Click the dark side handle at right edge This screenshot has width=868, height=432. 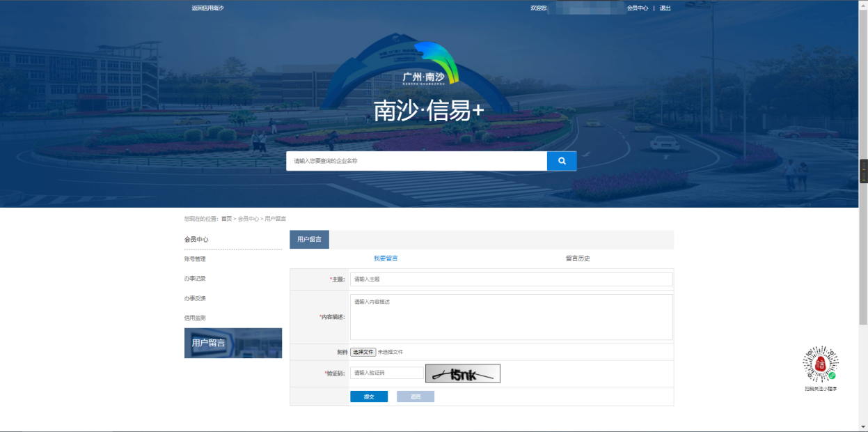[x=864, y=171]
